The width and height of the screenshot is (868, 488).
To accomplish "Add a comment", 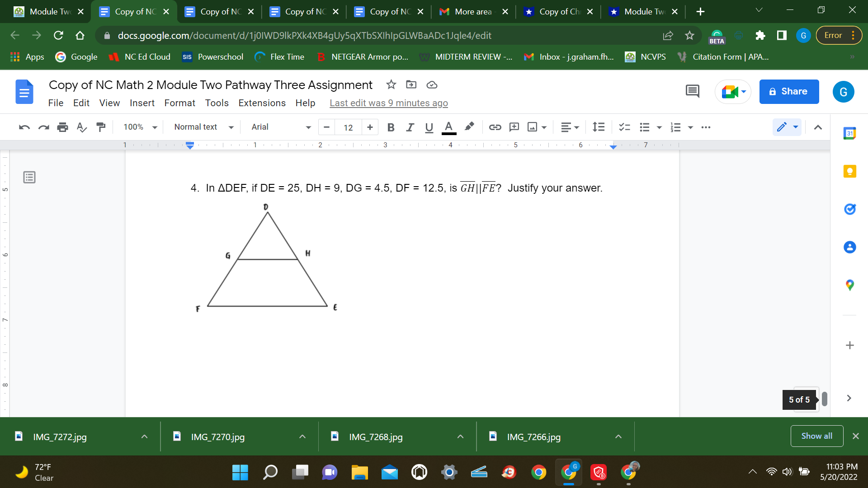I will pyautogui.click(x=514, y=127).
